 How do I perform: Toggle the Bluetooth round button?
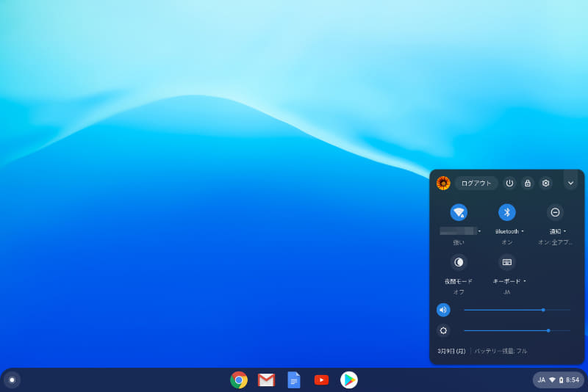point(507,212)
